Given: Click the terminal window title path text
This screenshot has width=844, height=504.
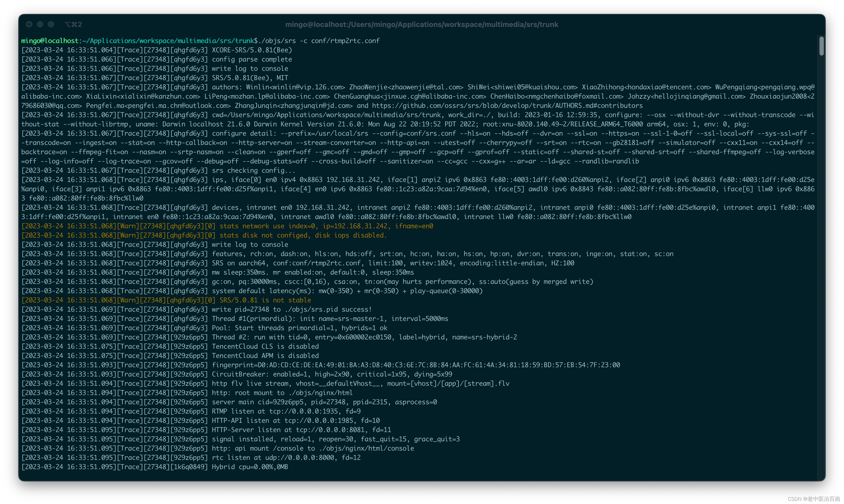Looking at the screenshot, I should pyautogui.click(x=421, y=25).
